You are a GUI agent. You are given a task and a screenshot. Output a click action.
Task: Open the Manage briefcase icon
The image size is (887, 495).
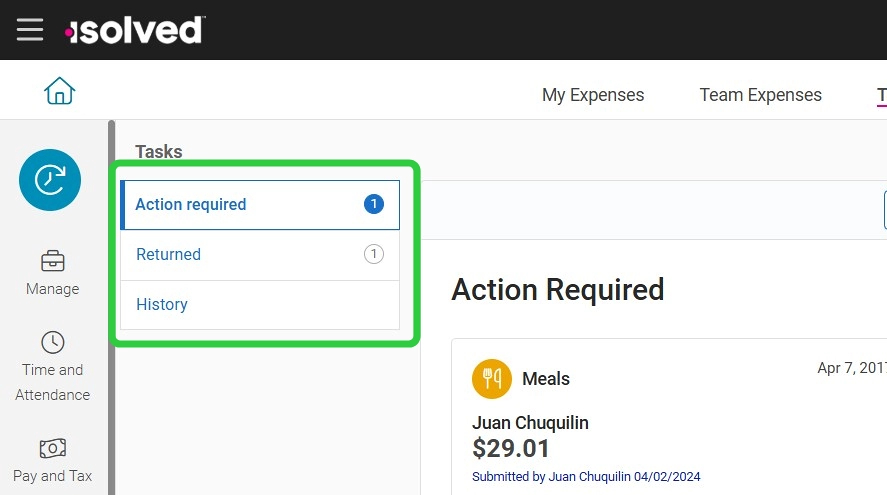pos(53,261)
